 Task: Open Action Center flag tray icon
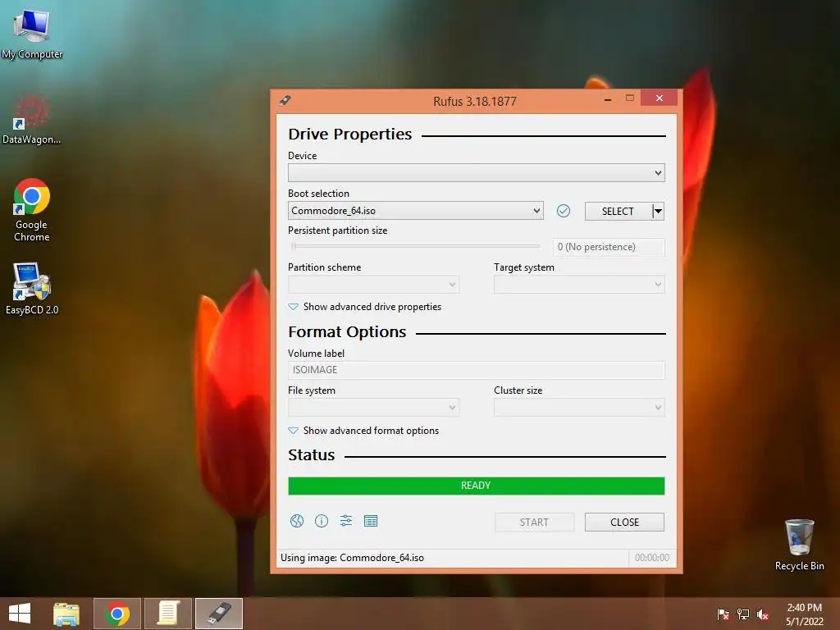723,614
